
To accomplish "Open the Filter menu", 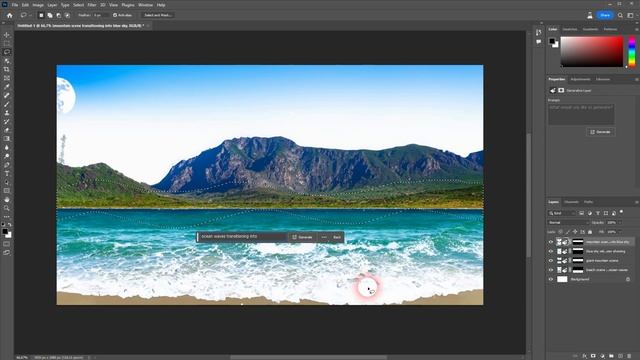I will [92, 5].
